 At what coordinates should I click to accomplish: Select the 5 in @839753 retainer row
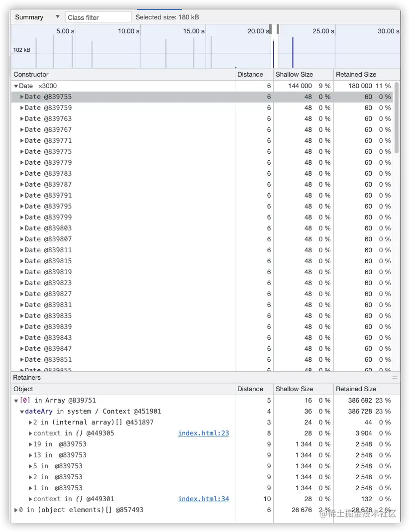[x=206, y=466]
